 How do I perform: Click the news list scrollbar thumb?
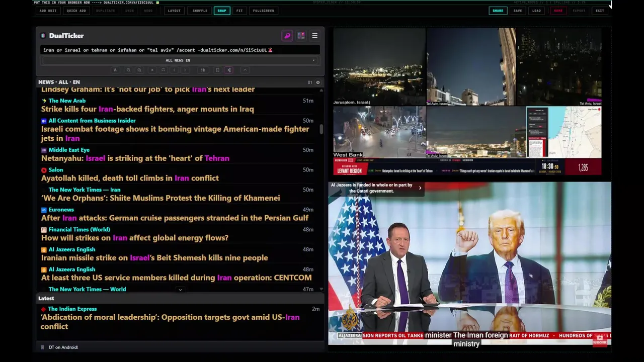click(321, 129)
